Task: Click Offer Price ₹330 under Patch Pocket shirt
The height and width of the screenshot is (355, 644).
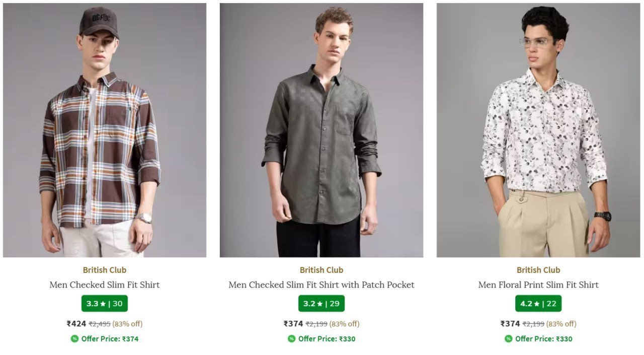Action: coord(327,339)
